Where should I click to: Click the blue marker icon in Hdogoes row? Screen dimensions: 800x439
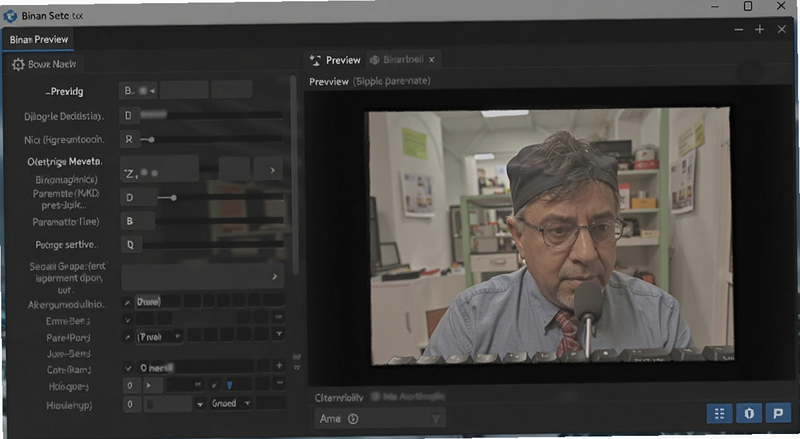230,385
